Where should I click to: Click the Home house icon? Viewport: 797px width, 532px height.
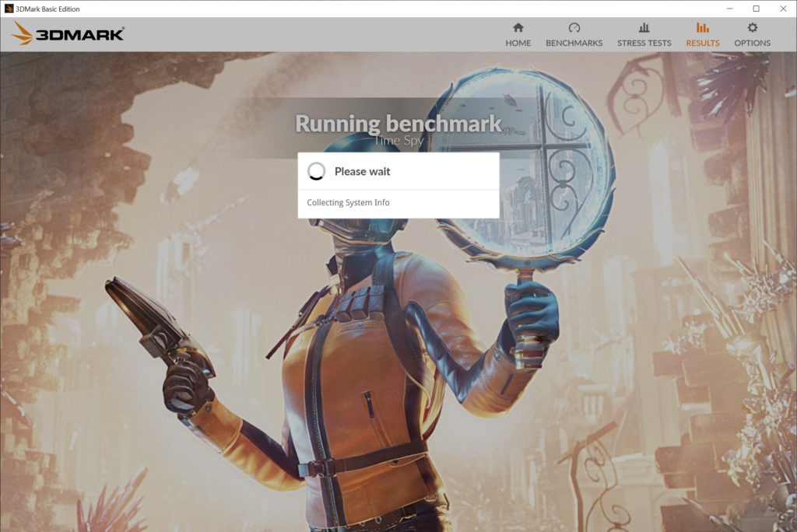point(518,27)
